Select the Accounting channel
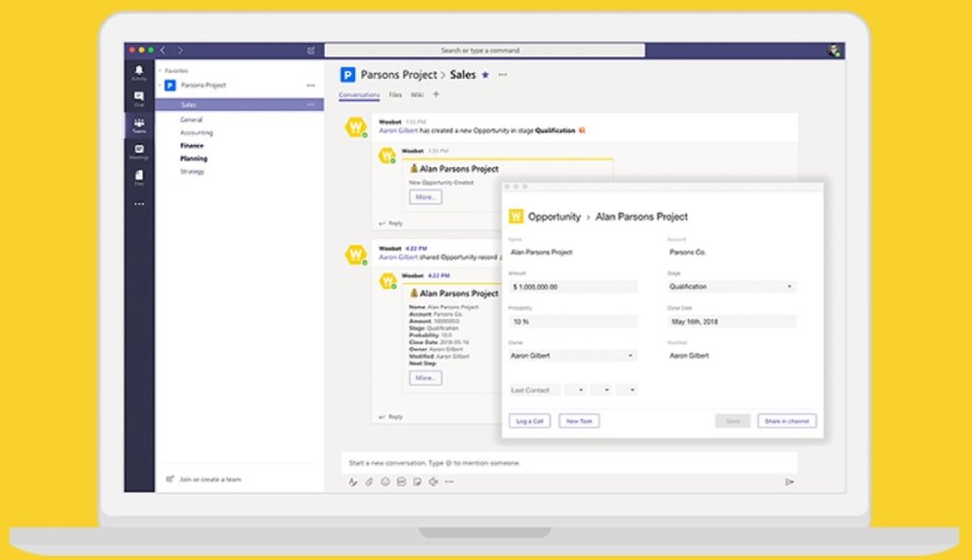The height and width of the screenshot is (560, 972). (x=197, y=132)
